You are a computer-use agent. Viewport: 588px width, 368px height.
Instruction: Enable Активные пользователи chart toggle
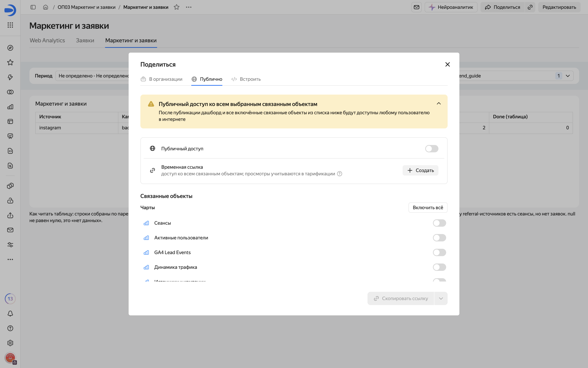pos(439,238)
